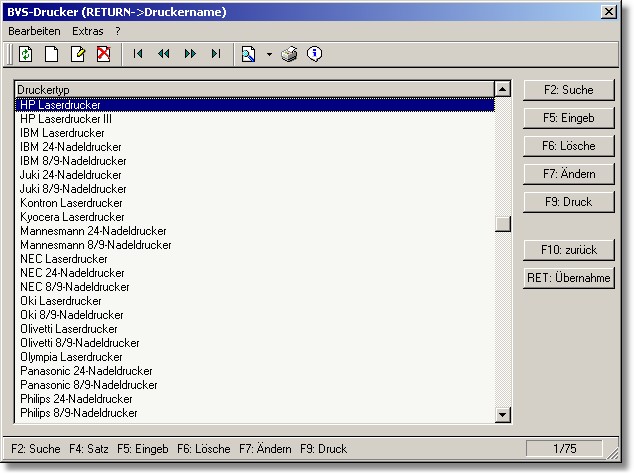634x475 pixels.
Task: Jump to the last record
Action: pyautogui.click(x=216, y=54)
